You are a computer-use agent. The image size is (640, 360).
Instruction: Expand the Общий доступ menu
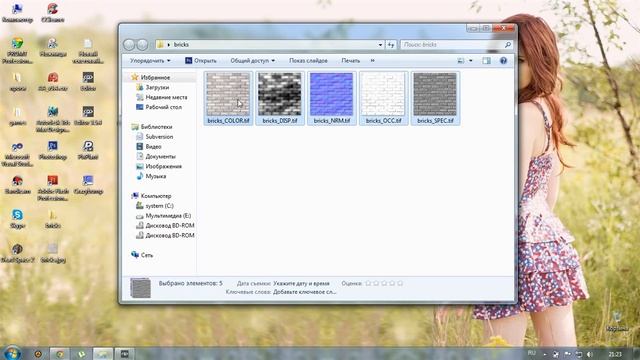[x=252, y=60]
